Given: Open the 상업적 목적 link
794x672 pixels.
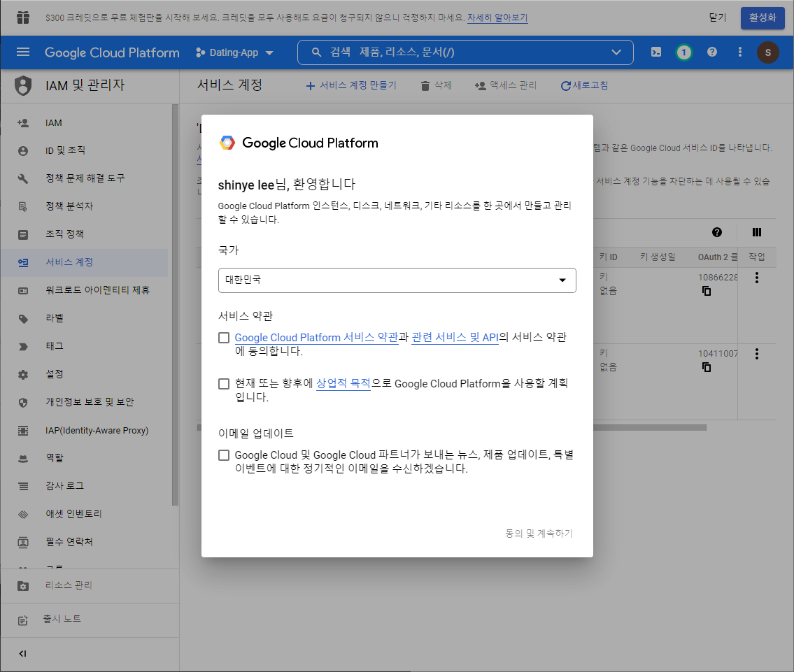Looking at the screenshot, I should tap(343, 384).
